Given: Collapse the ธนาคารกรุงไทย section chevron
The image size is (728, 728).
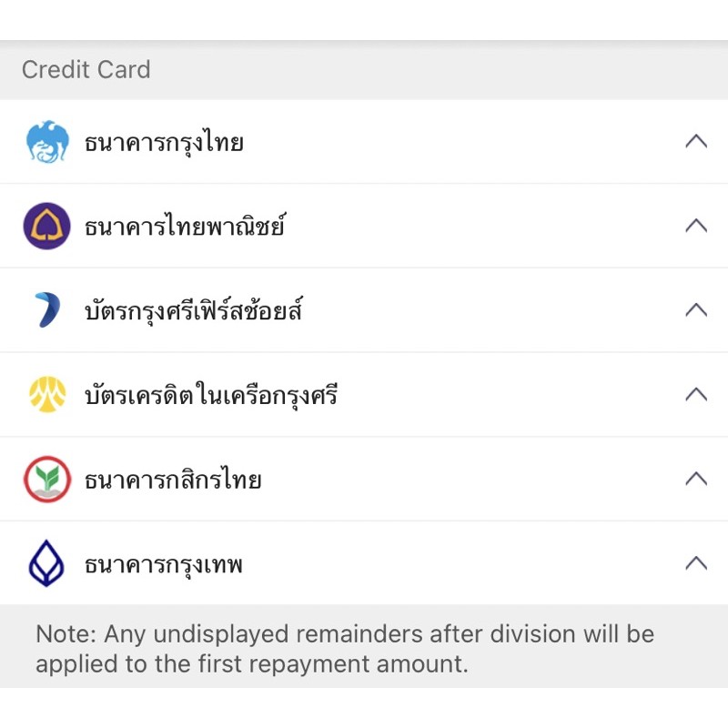Looking at the screenshot, I should (x=695, y=141).
